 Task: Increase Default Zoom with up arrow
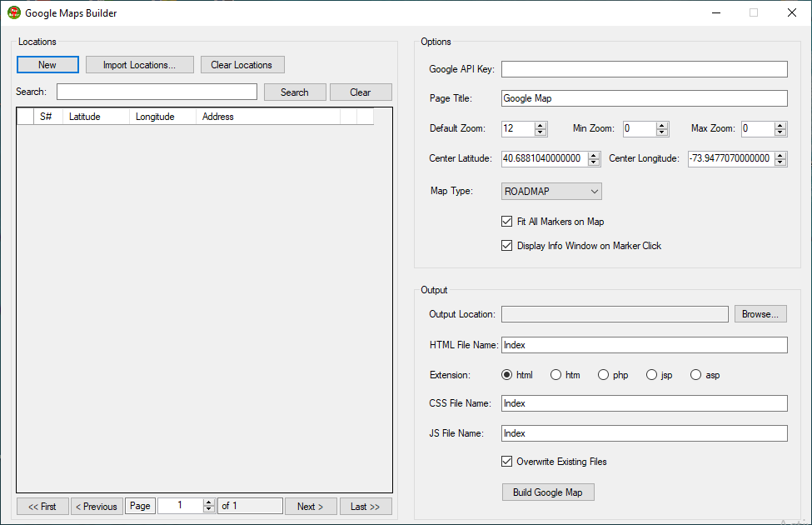tap(541, 125)
